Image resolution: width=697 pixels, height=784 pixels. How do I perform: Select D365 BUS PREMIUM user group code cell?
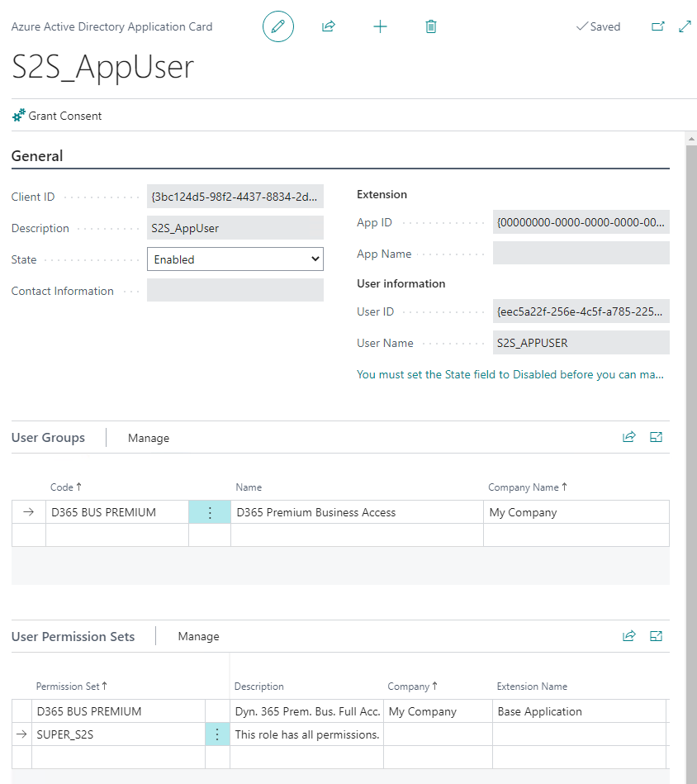[x=117, y=512]
